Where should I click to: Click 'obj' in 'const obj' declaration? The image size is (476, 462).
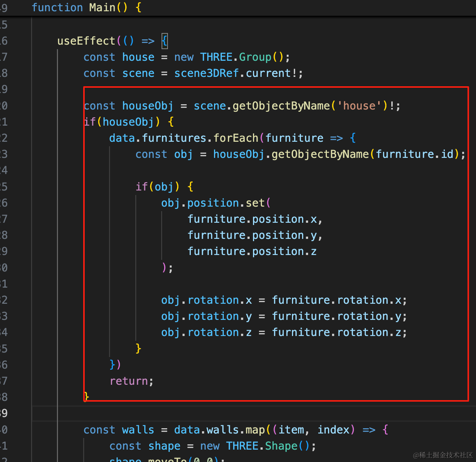point(183,154)
